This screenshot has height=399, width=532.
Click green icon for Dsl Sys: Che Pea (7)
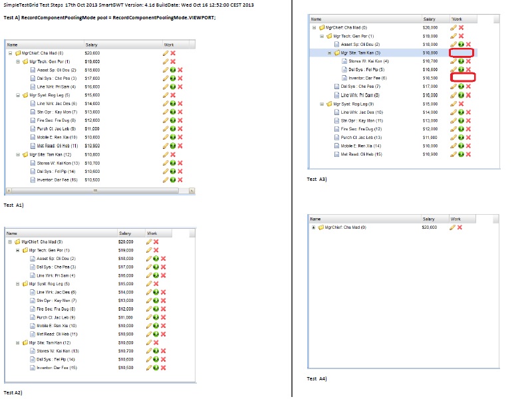coord(461,86)
